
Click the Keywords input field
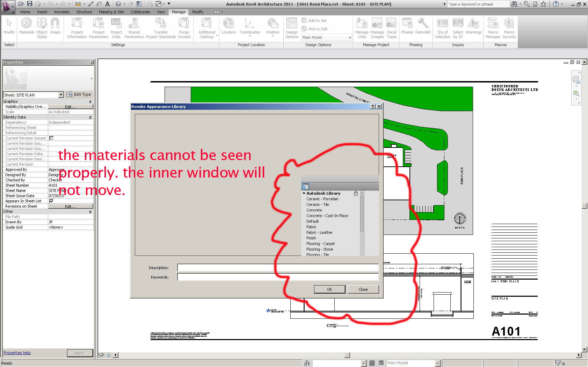tap(278, 277)
